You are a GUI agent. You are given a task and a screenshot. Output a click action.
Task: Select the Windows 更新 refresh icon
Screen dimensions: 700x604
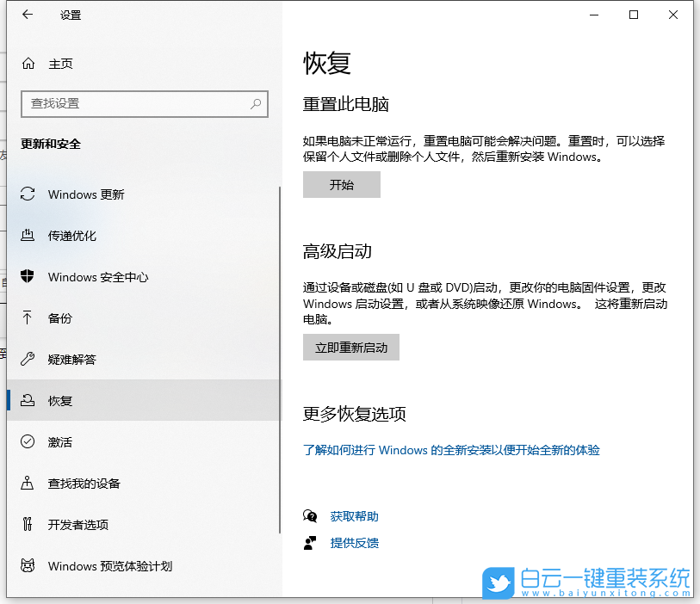coord(26,194)
